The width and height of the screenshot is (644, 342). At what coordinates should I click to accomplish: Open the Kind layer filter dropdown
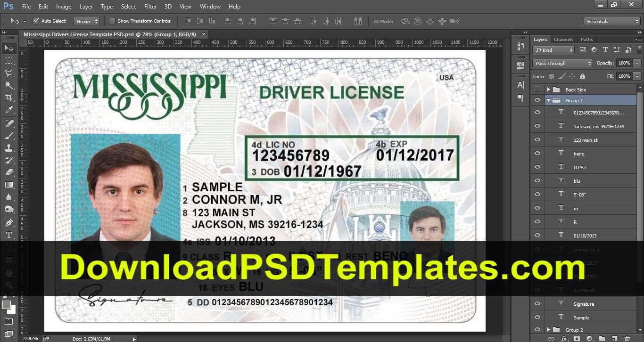pyautogui.click(x=554, y=50)
